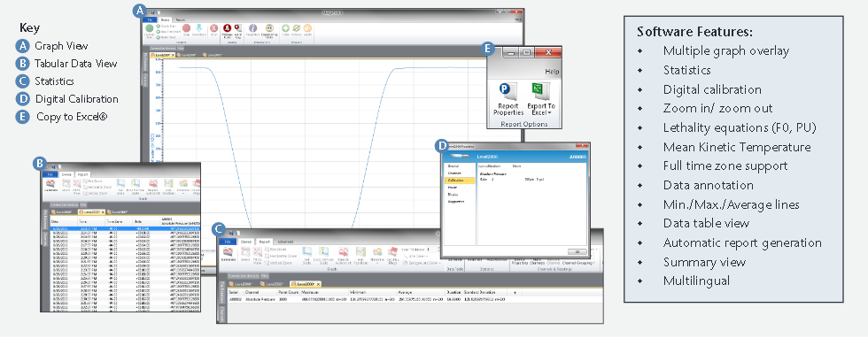Click the Custom Start green circle icon

point(150,28)
